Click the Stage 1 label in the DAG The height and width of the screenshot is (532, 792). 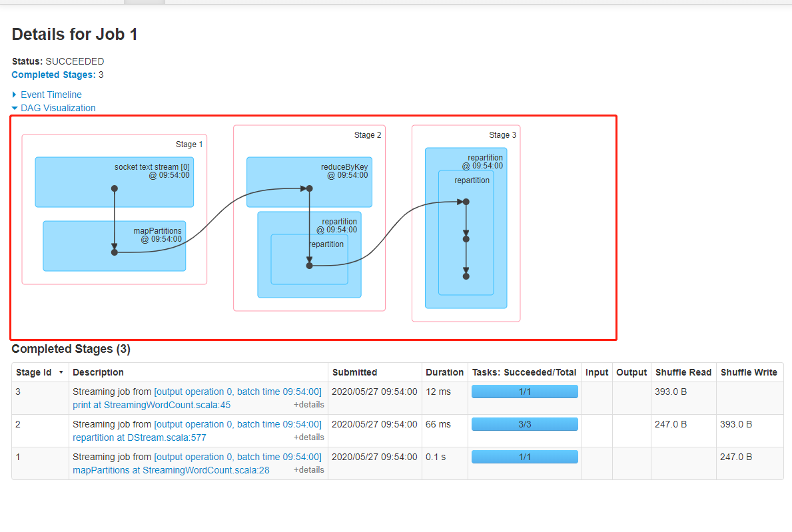click(189, 144)
